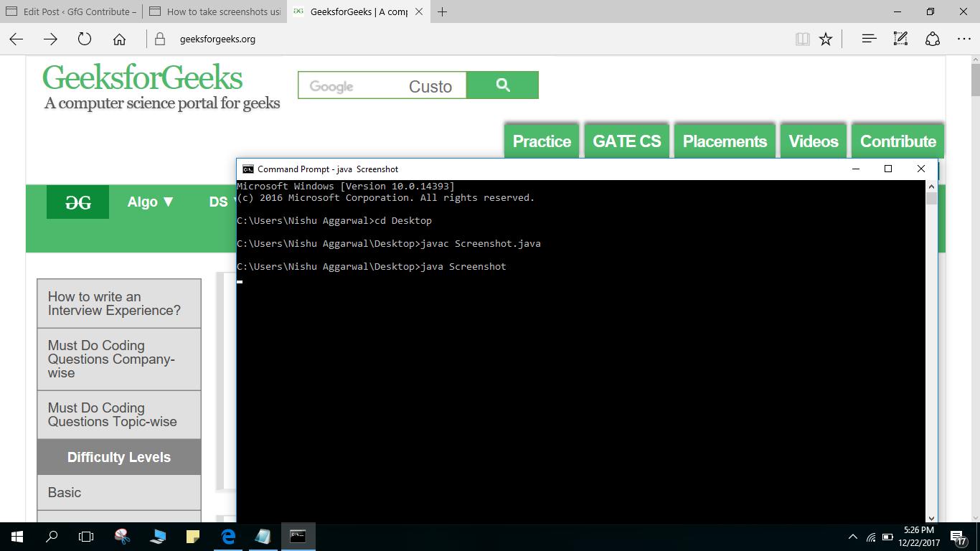
Task: Click the Wi-Fi network tray icon
Action: click(871, 537)
